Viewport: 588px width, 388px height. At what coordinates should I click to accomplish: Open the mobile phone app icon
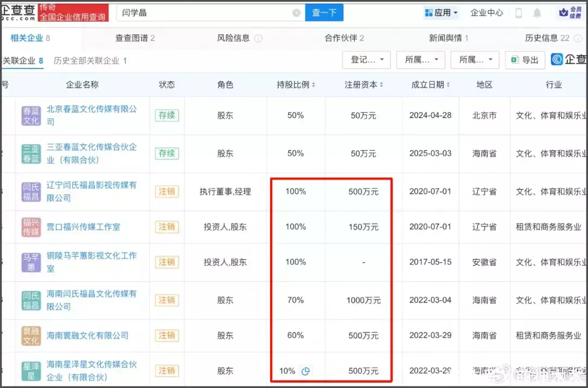pyautogui.click(x=519, y=13)
